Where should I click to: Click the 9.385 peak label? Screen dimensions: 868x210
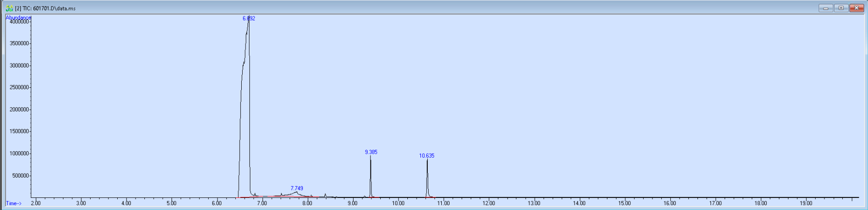coord(371,152)
